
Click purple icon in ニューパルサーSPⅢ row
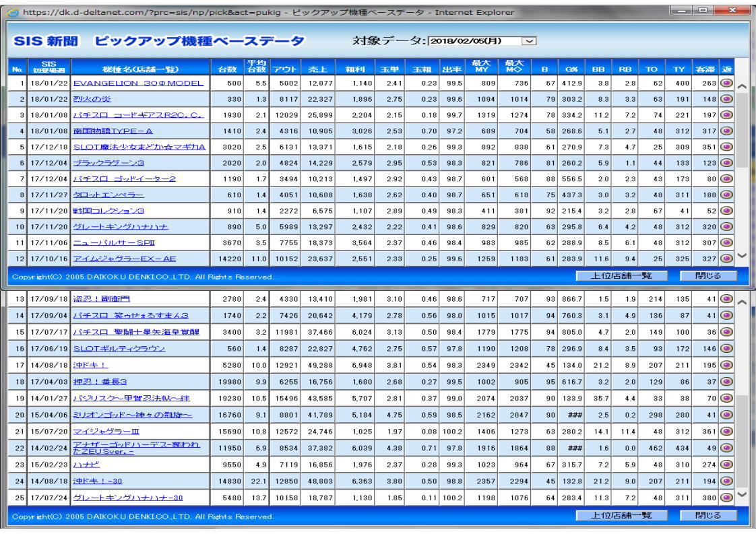click(x=726, y=242)
